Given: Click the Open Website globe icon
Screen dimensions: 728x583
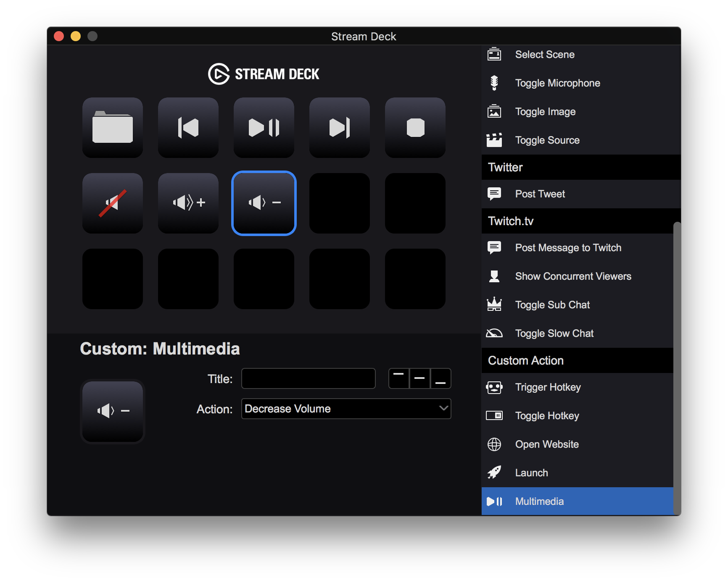Looking at the screenshot, I should (494, 444).
